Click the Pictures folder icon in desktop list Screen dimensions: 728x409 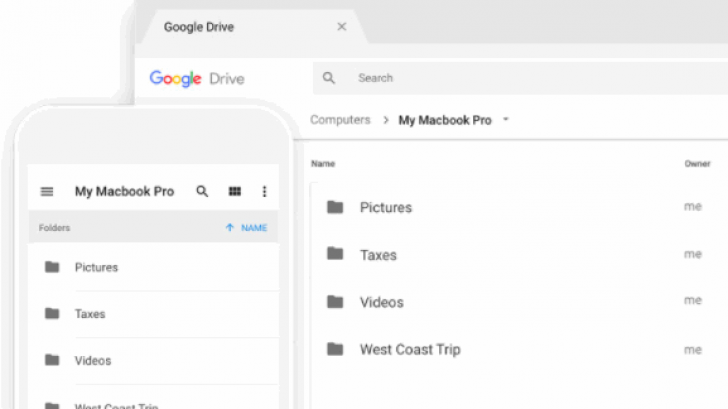pos(335,207)
